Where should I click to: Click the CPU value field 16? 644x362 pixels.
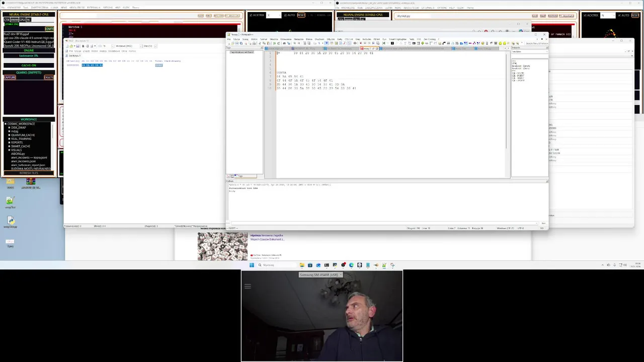28,20
